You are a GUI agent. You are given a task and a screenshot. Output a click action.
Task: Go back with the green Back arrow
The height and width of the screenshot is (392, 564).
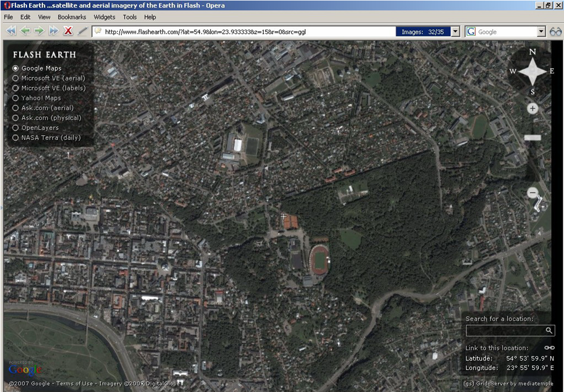pyautogui.click(x=25, y=31)
